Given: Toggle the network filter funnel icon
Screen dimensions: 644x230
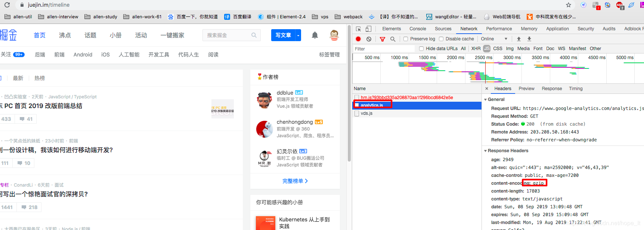Looking at the screenshot, I should (383, 39).
